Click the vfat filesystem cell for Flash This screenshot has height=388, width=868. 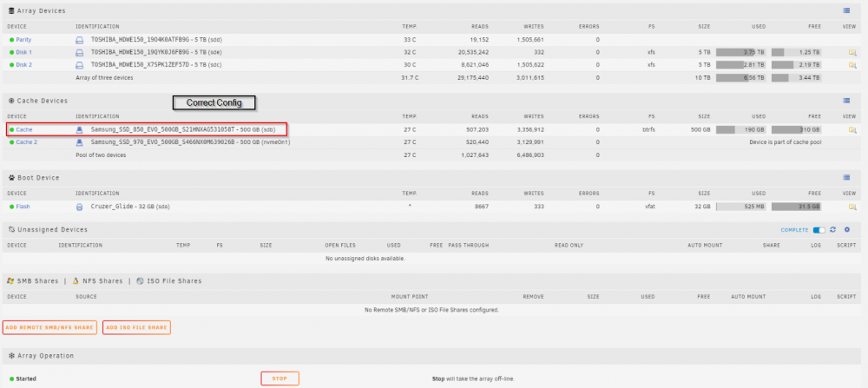pos(650,207)
